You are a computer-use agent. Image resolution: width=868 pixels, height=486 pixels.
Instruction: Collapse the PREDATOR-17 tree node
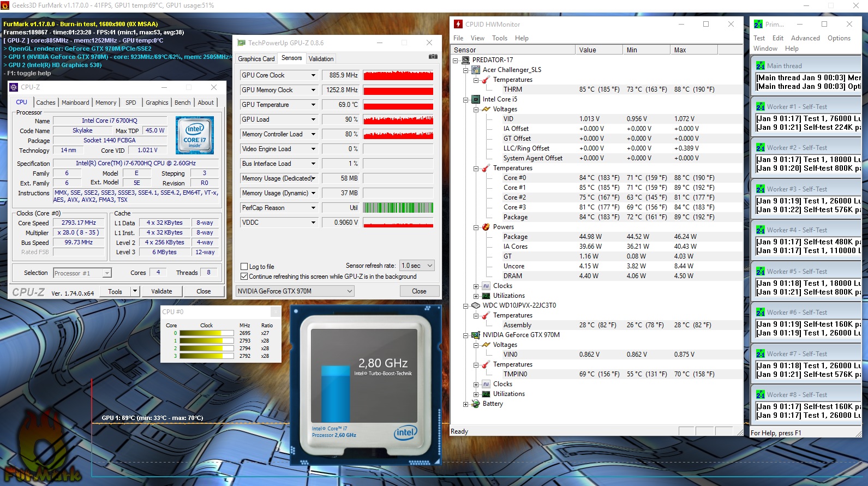456,60
